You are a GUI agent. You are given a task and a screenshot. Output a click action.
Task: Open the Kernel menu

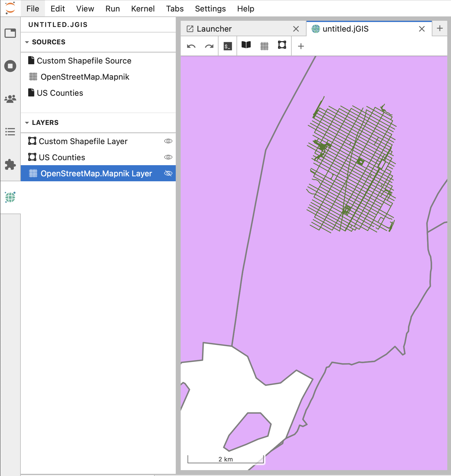click(x=143, y=9)
